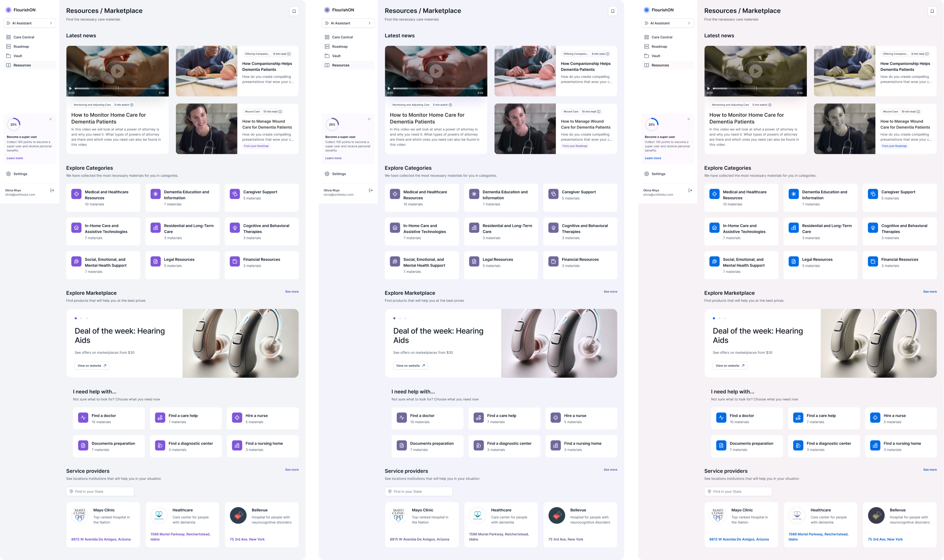
Task: Click the purple Hire a nurse icon
Action: pos(237,418)
